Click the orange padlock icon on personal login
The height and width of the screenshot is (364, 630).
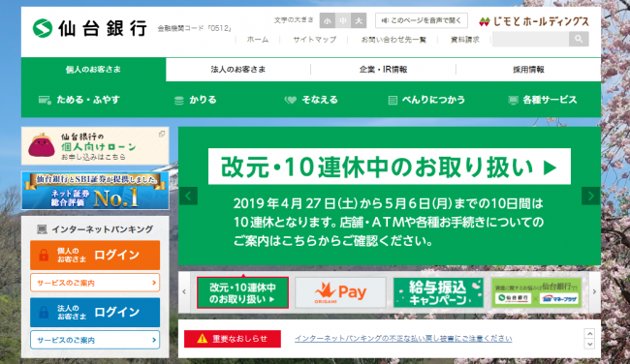(44, 256)
